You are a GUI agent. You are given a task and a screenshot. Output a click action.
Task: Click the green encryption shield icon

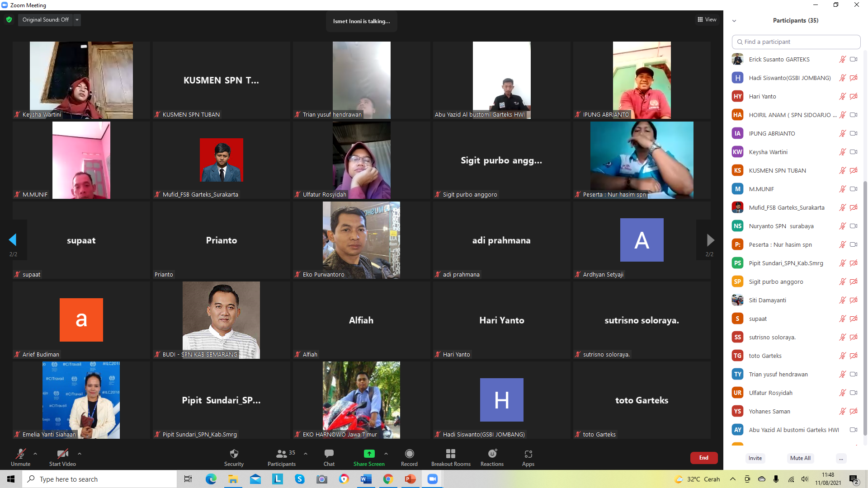(x=9, y=19)
